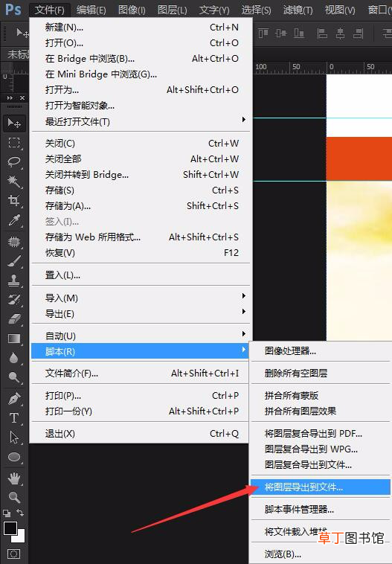Viewport: 392px width, 564px height.
Task: Open the 文件(F) menu
Action: tap(50, 10)
